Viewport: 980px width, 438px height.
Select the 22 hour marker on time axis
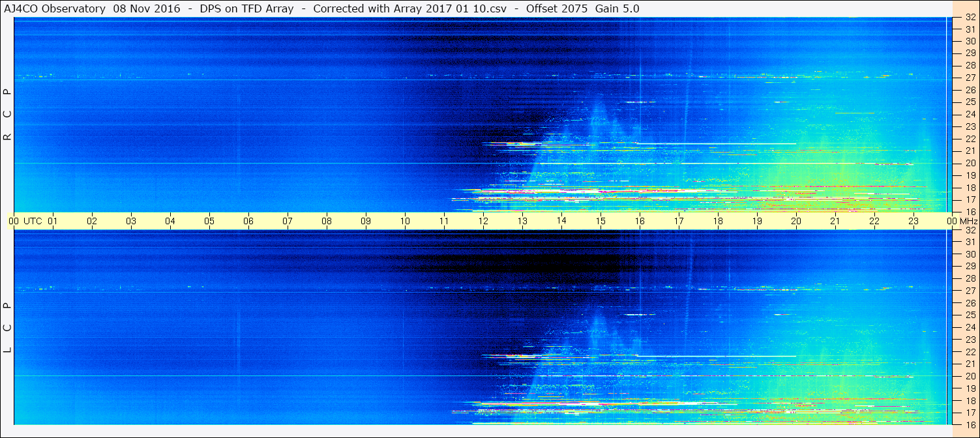pos(874,221)
